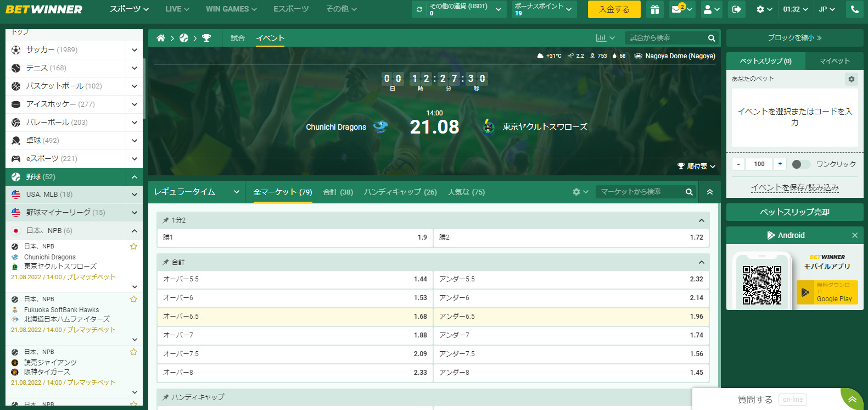Expand USA. MLB league
The width and height of the screenshot is (868, 410).
tap(135, 195)
